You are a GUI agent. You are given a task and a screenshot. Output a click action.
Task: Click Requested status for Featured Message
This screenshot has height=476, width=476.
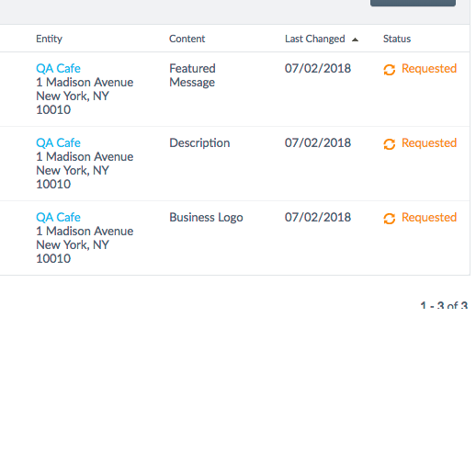click(429, 68)
